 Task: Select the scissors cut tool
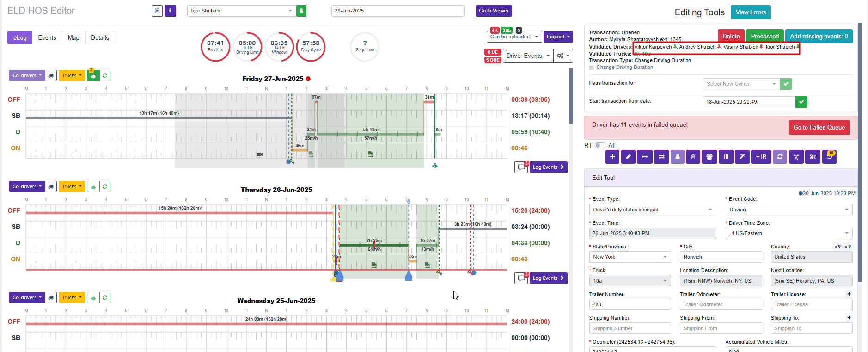(813, 157)
